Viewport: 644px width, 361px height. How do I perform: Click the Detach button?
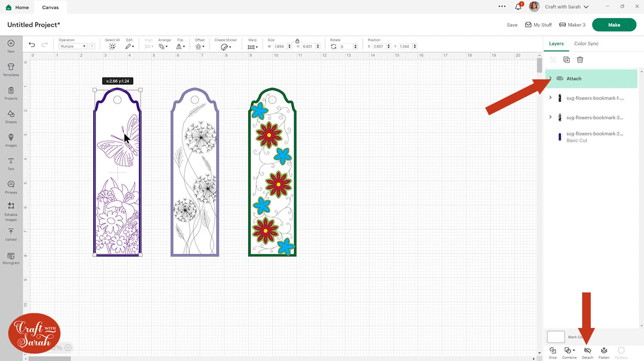(587, 353)
